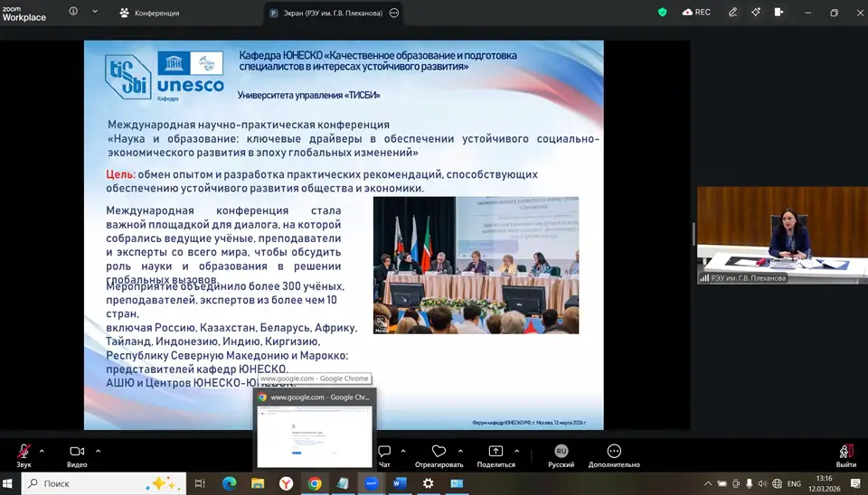
Task: Click the green security shield icon
Action: [663, 13]
